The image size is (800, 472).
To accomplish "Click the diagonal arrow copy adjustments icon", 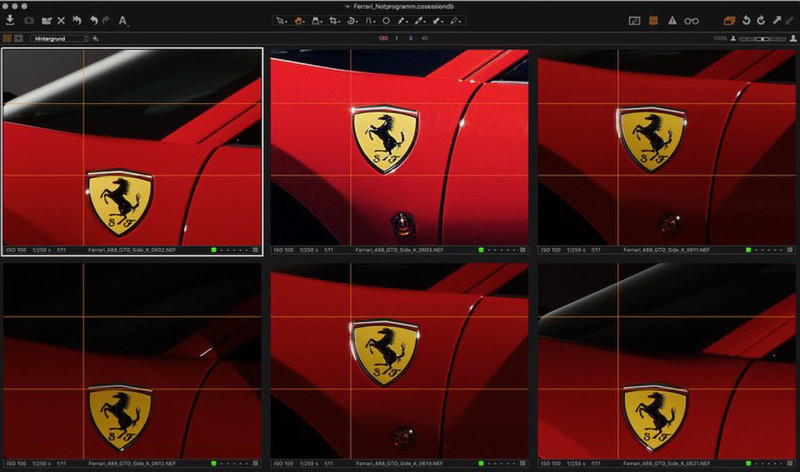I will [777, 20].
